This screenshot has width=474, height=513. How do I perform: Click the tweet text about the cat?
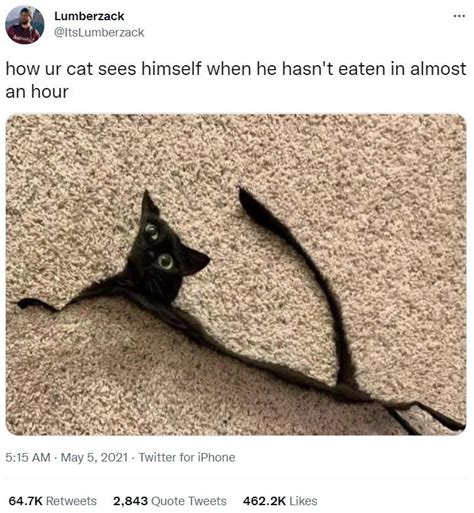point(236,80)
